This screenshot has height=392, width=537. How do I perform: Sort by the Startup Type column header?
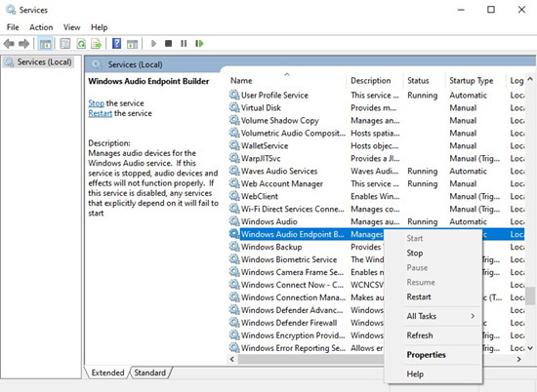[x=475, y=80]
